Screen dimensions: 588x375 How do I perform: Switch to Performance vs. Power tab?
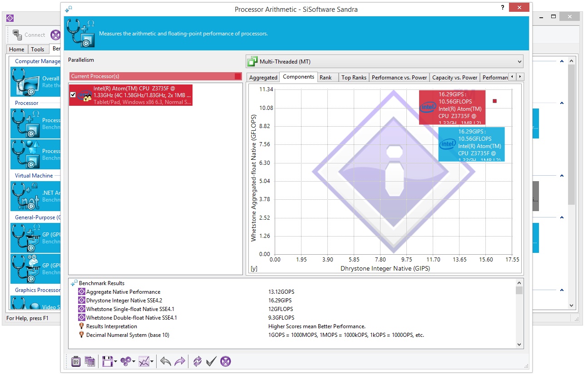click(399, 77)
